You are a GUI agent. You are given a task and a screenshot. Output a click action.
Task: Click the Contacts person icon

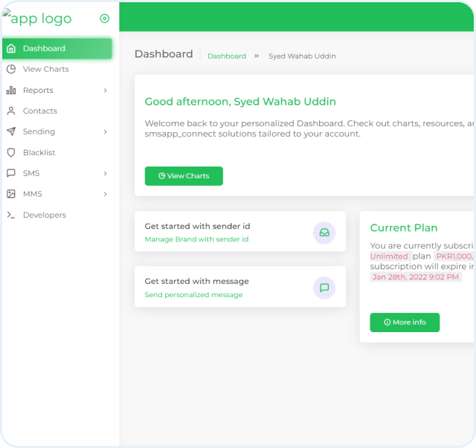tap(11, 111)
